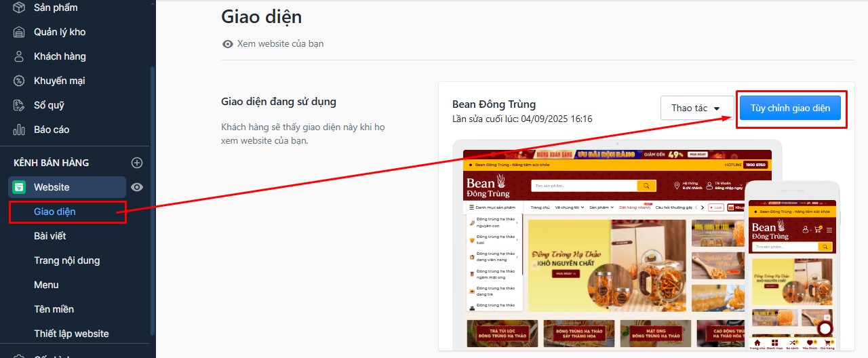Open Quản lý kho via warehouse icon

click(x=20, y=32)
